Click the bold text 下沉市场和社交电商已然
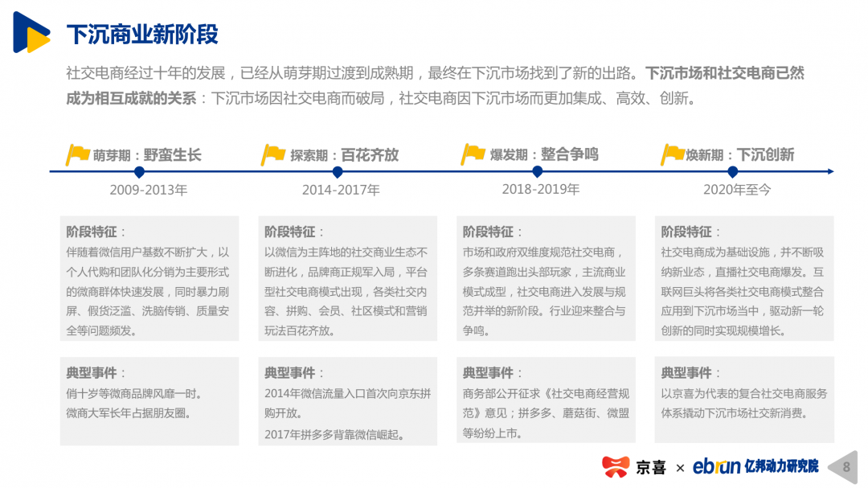 pos(725,73)
